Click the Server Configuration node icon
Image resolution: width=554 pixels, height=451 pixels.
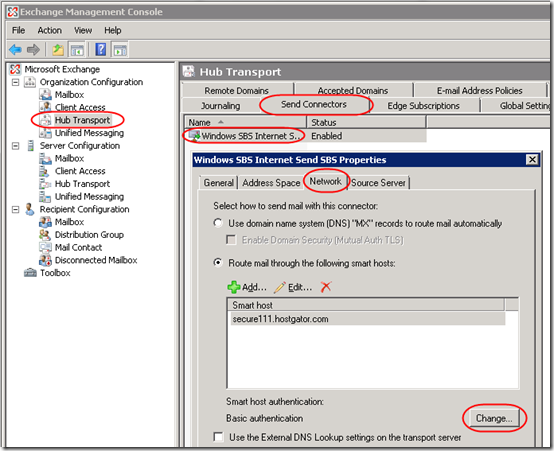point(31,146)
